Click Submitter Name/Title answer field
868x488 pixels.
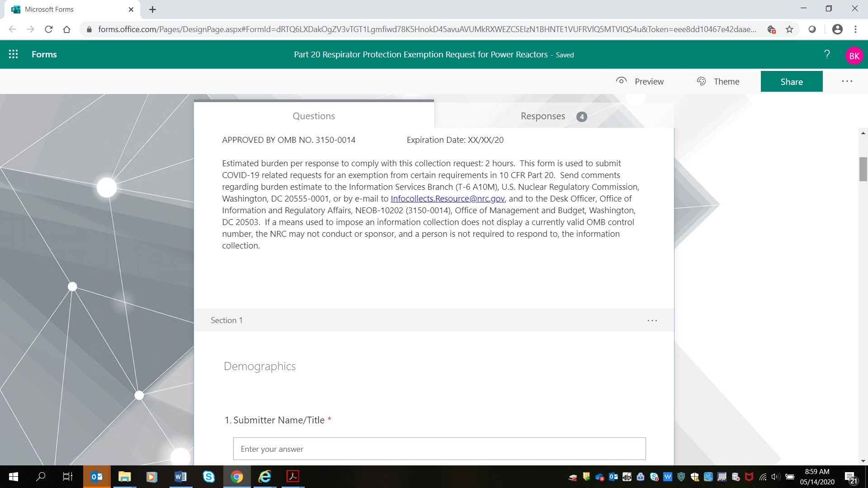(x=439, y=449)
